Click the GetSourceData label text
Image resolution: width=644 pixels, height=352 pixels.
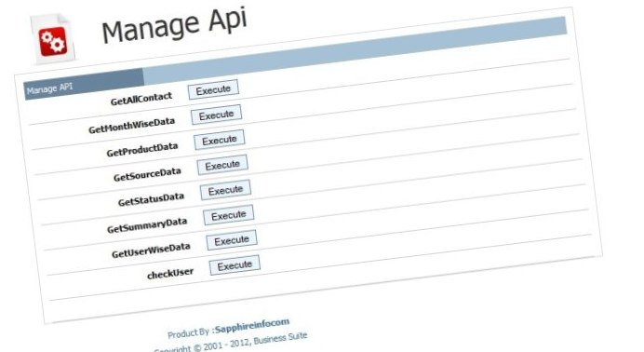tap(147, 174)
